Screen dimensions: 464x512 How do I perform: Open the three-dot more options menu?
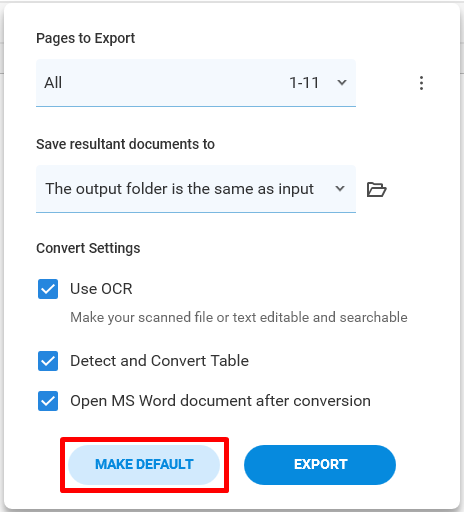point(421,83)
